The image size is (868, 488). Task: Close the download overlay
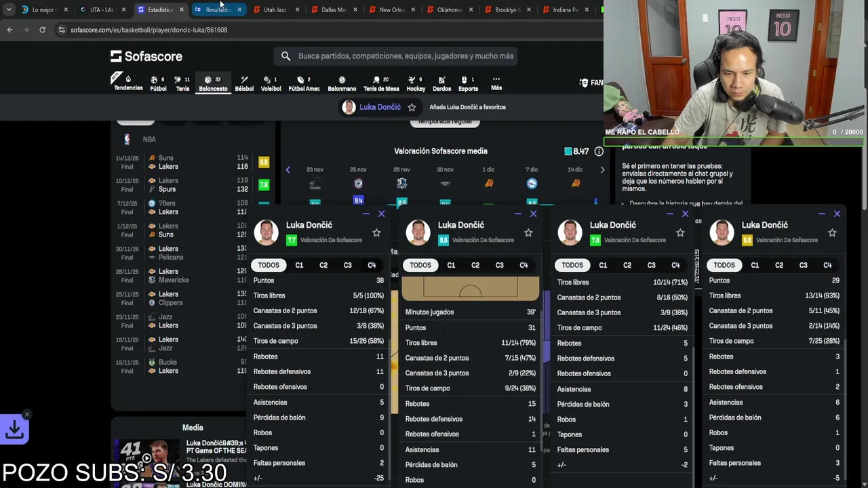point(26,414)
